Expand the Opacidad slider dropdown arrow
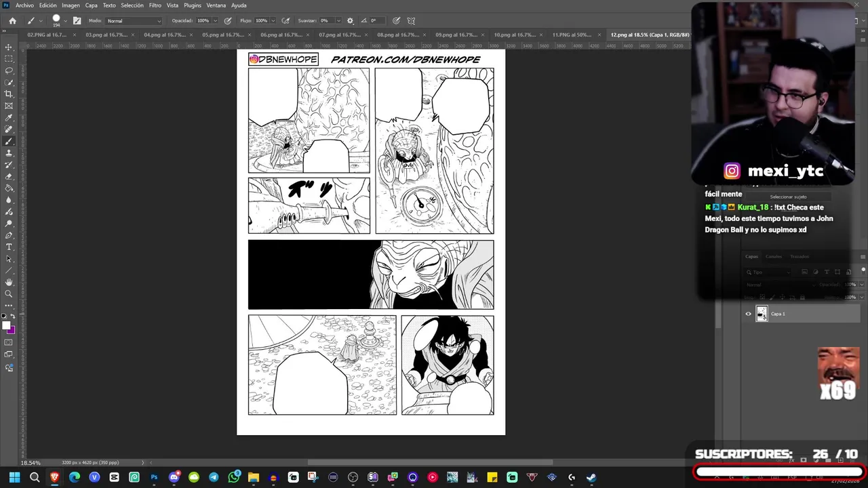This screenshot has height=488, width=868. tap(215, 21)
